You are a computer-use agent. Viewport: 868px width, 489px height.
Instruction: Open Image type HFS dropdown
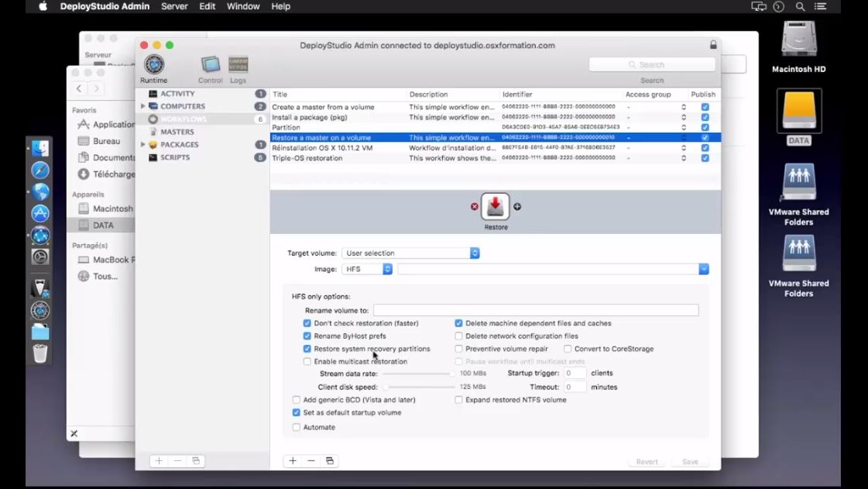coord(367,269)
